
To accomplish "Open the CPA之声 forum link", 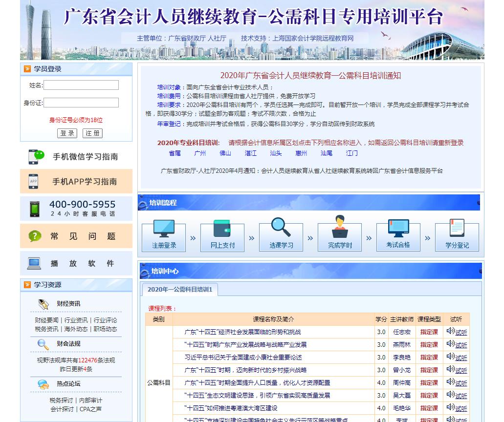I will (91, 409).
